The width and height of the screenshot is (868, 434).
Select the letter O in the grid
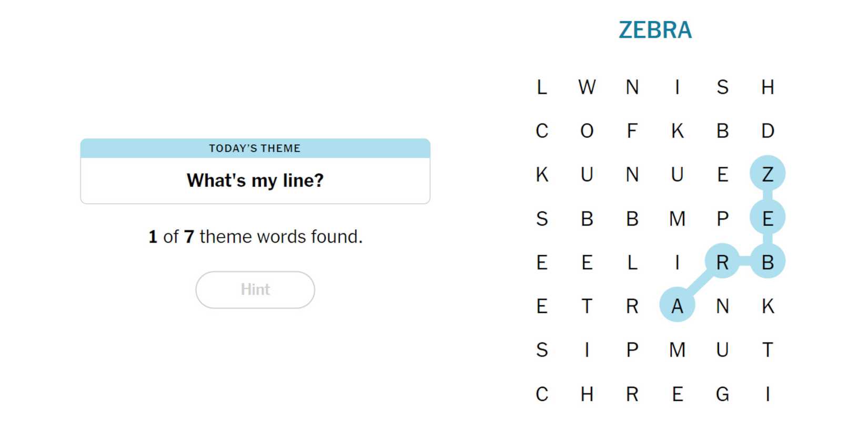pyautogui.click(x=587, y=130)
